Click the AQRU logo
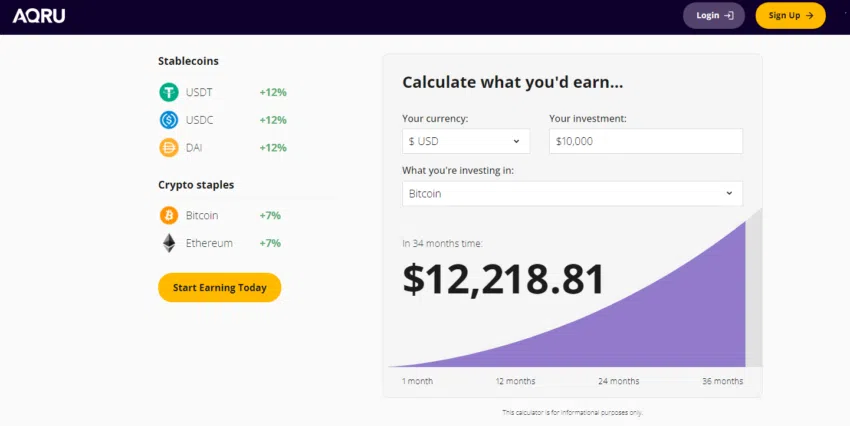 [x=39, y=16]
